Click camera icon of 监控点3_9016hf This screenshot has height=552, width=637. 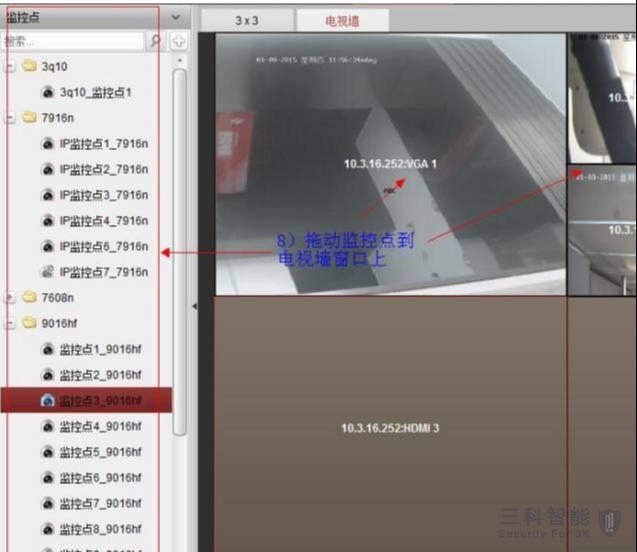[47, 401]
